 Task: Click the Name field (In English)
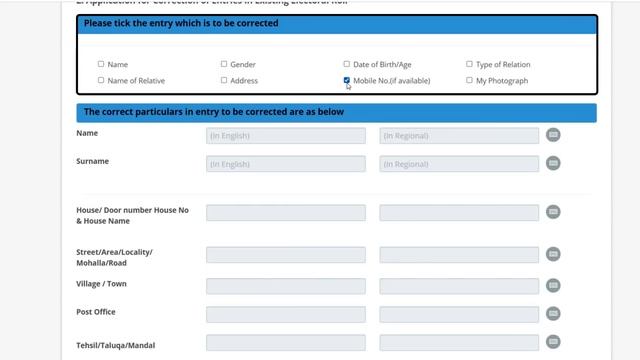point(286,136)
